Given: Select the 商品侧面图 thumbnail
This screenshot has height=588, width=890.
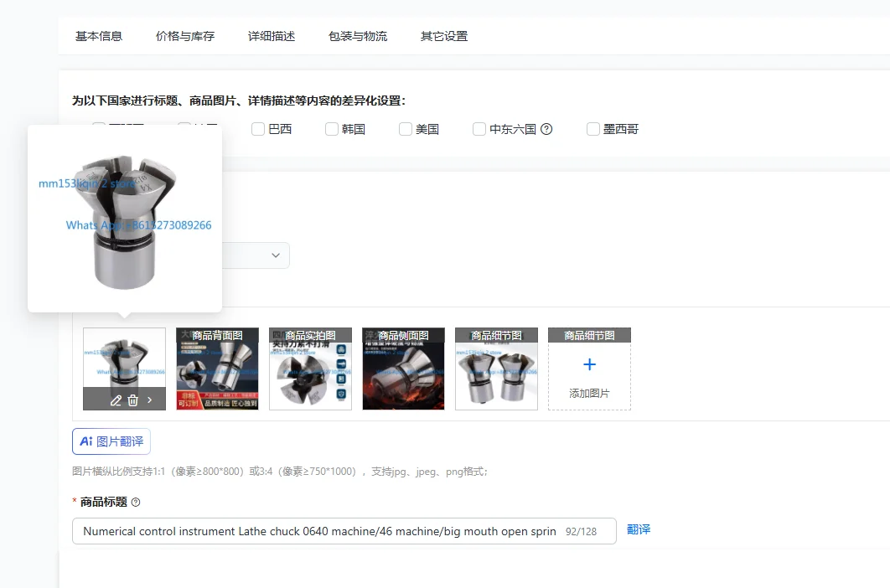Looking at the screenshot, I should (404, 369).
